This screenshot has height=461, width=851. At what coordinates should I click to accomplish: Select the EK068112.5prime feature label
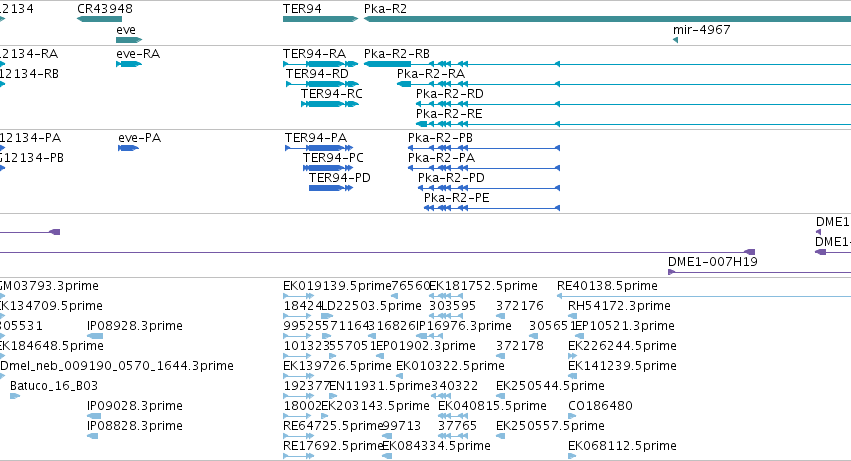[x=622, y=446]
